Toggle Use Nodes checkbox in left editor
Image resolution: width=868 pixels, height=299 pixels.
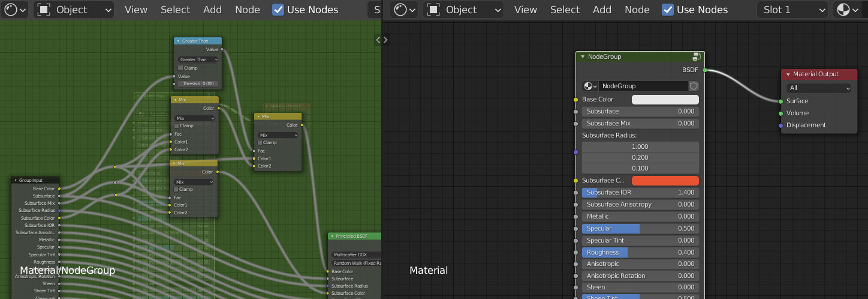278,10
